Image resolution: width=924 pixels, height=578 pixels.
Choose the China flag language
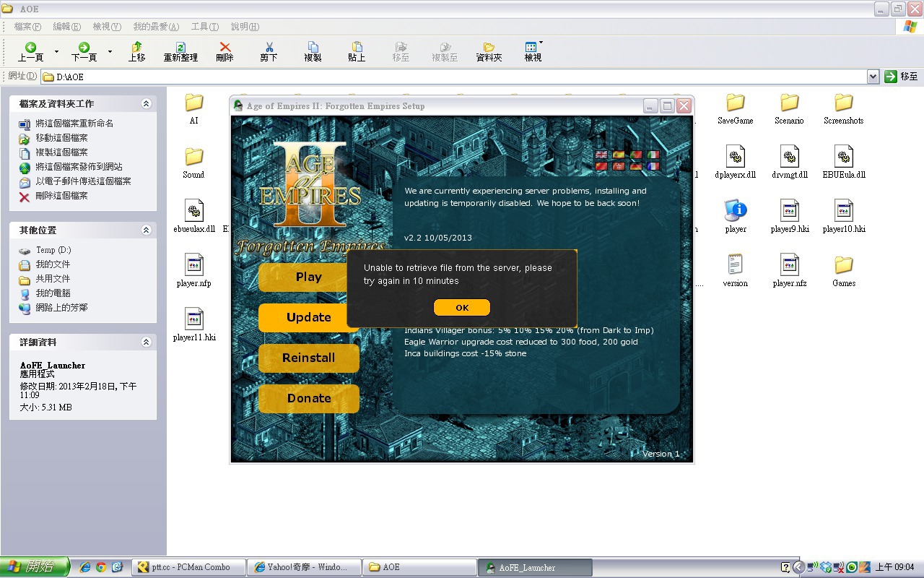coord(601,166)
